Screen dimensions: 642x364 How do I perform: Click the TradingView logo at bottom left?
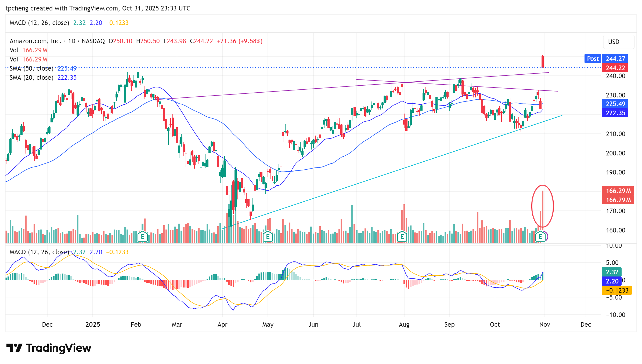(49, 348)
